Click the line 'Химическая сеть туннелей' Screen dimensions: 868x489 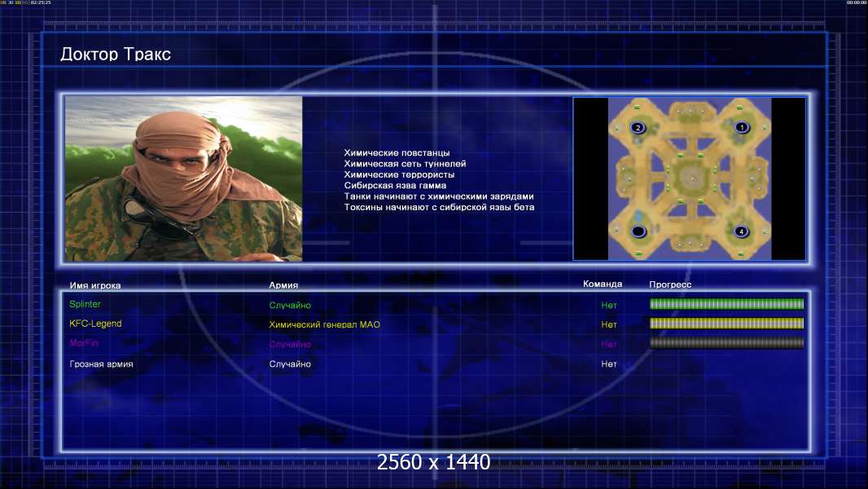(x=406, y=164)
